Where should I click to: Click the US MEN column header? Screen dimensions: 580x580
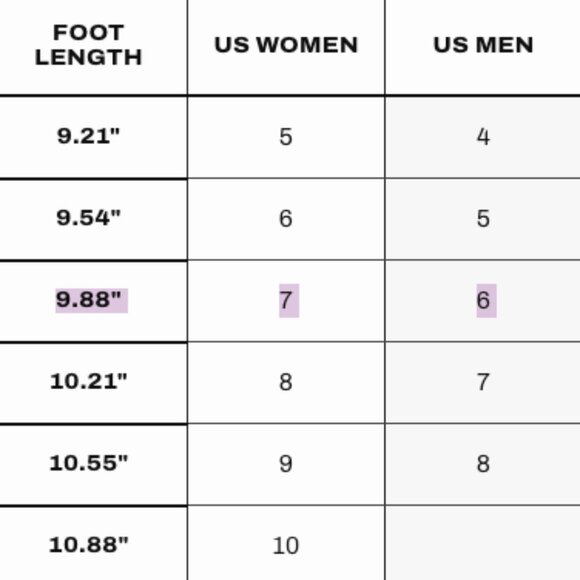click(x=483, y=45)
